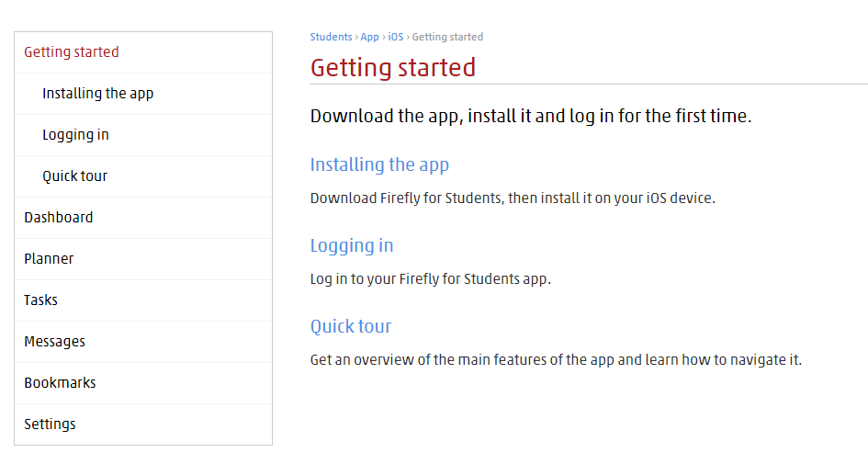Viewport: 868px width, 464px height.
Task: Navigate to the iOS breadcrumb
Action: [x=396, y=37]
